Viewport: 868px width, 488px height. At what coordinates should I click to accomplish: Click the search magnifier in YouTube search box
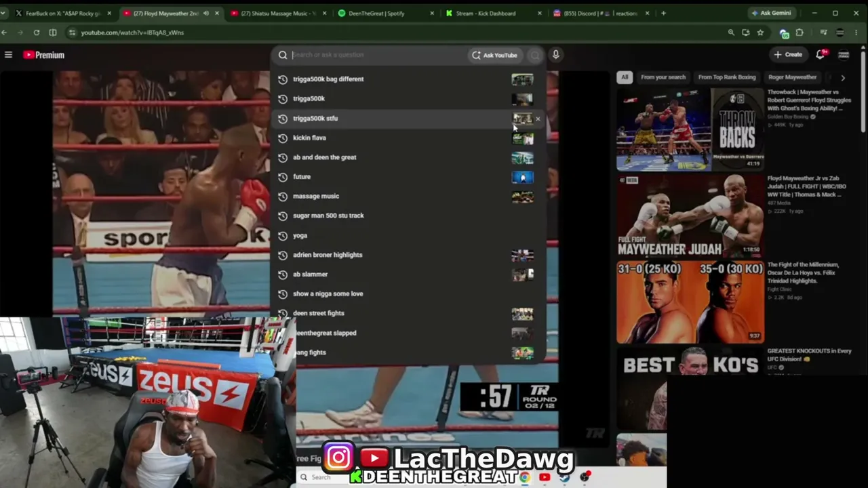[x=283, y=55]
